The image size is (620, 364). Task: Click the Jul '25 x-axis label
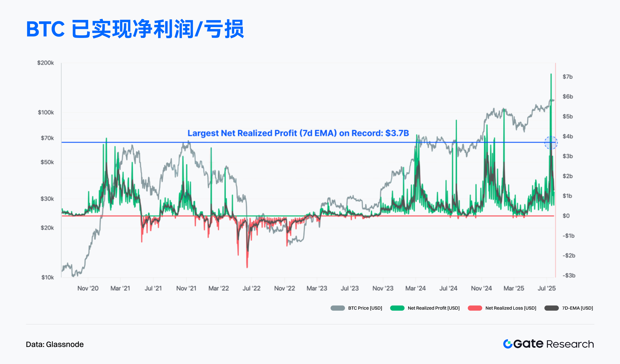coord(547,288)
